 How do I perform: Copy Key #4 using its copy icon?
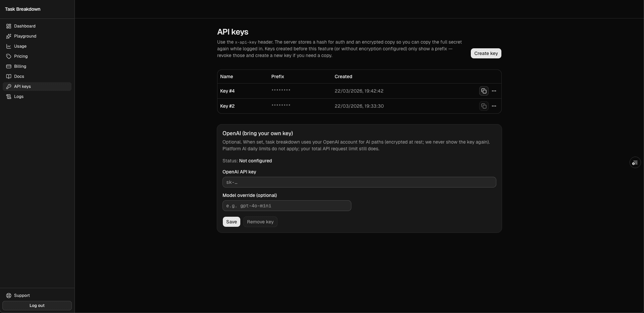point(483,91)
